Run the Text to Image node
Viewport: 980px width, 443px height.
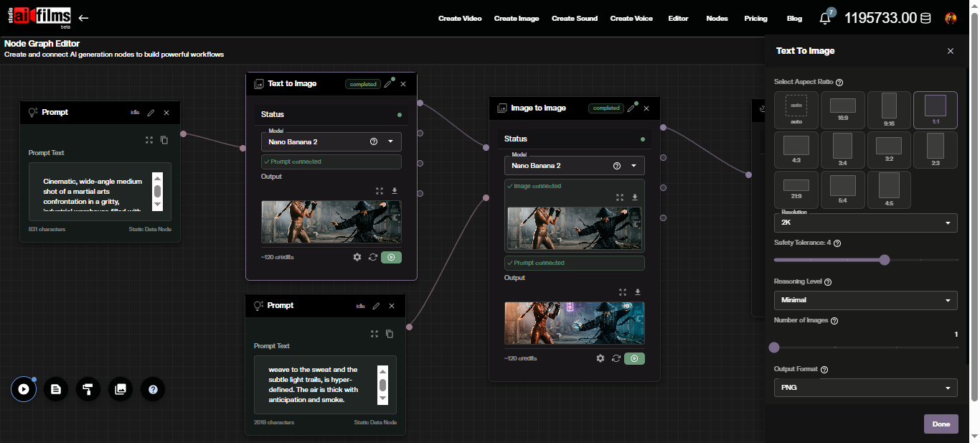pyautogui.click(x=391, y=257)
